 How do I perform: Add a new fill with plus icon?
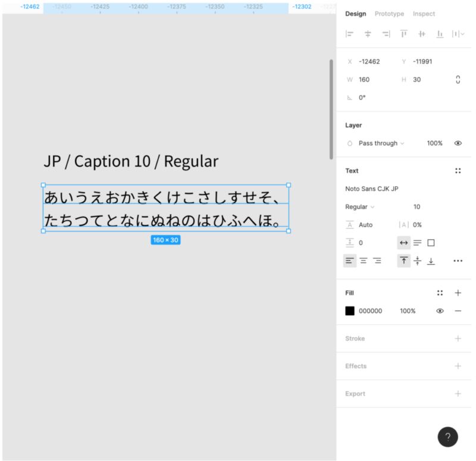(458, 293)
